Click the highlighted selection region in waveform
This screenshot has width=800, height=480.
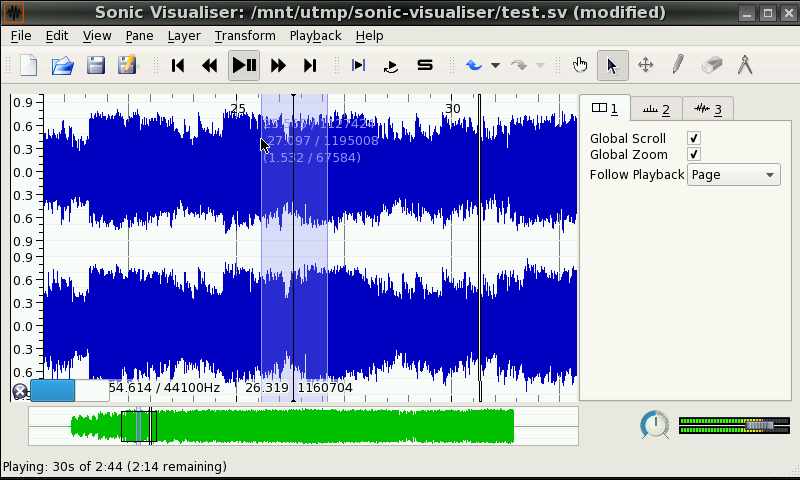[x=294, y=248]
